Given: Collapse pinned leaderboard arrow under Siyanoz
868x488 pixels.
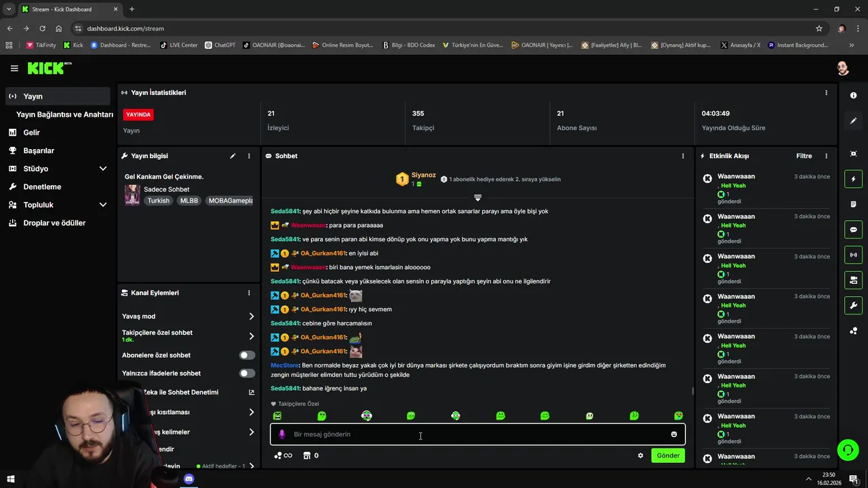Looking at the screenshot, I should (477, 197).
